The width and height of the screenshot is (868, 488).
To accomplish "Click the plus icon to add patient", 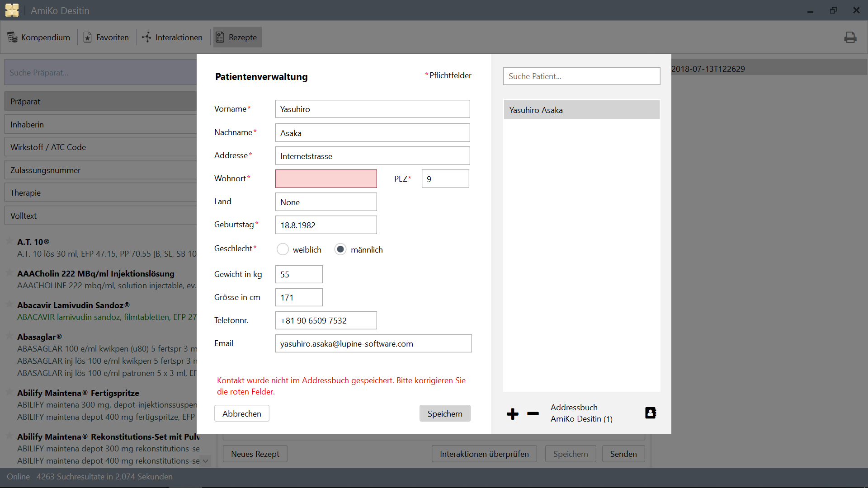I will tap(512, 414).
